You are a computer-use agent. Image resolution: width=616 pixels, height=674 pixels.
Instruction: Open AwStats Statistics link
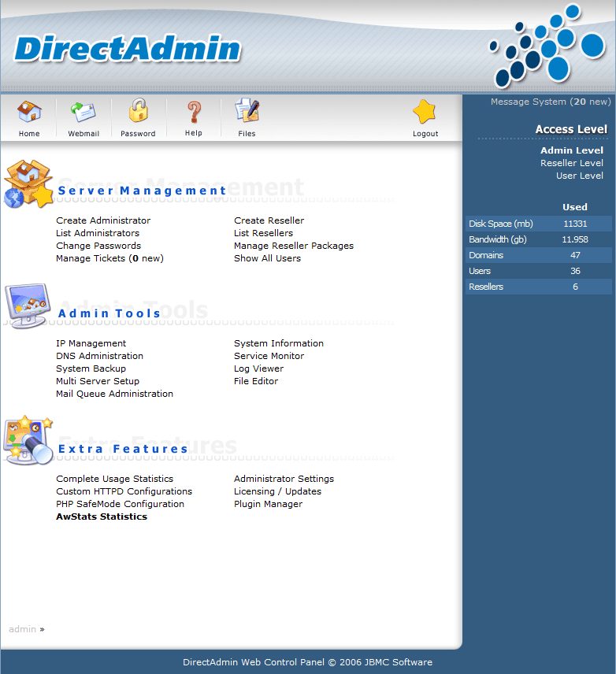tap(102, 517)
